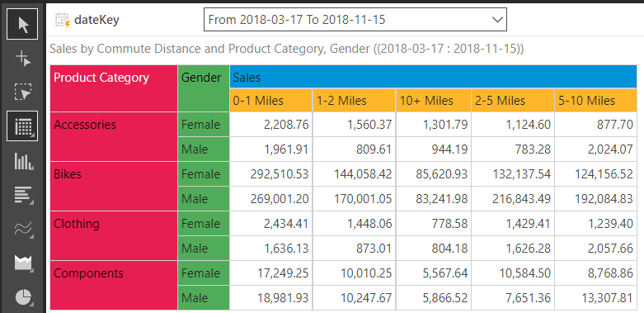The image size is (644, 313).
Task: Choose the line chart icon
Action: (23, 229)
